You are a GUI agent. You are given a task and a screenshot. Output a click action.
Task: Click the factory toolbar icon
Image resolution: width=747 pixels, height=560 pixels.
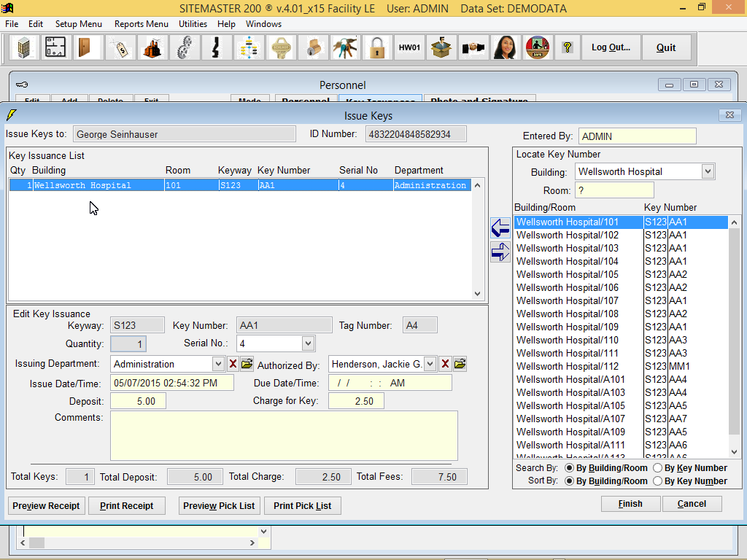coord(152,47)
